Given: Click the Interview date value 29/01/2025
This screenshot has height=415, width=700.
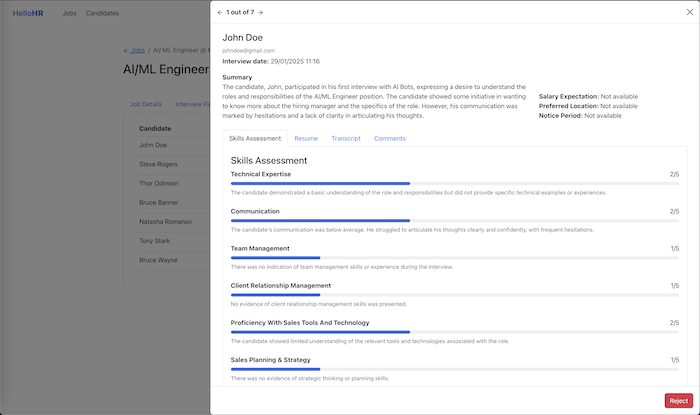Looking at the screenshot, I should pos(295,62).
